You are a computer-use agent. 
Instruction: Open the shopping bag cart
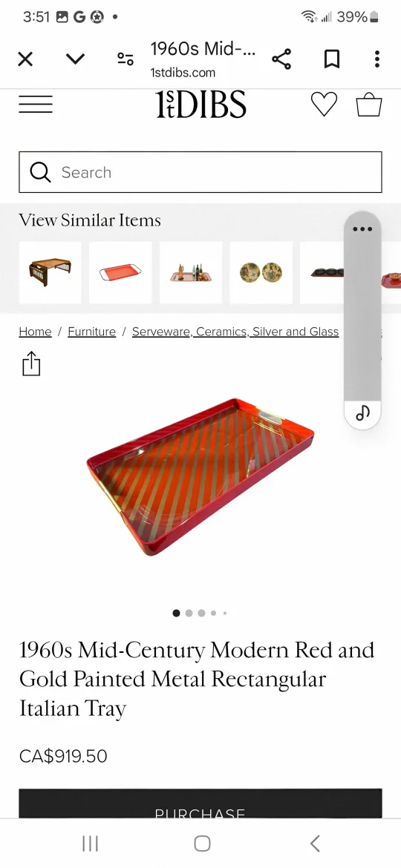(369, 104)
